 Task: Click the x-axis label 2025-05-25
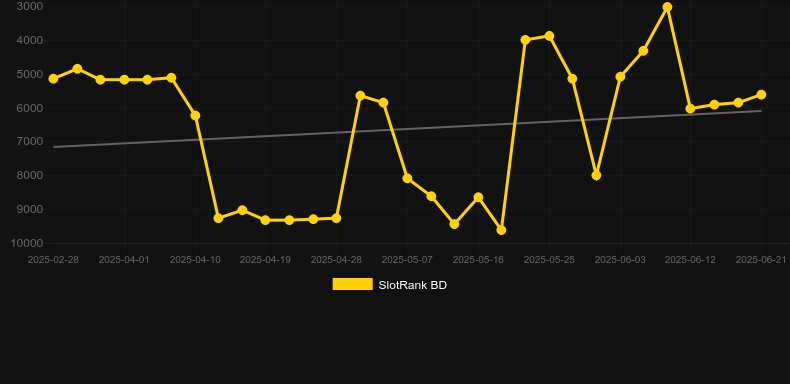[549, 260]
